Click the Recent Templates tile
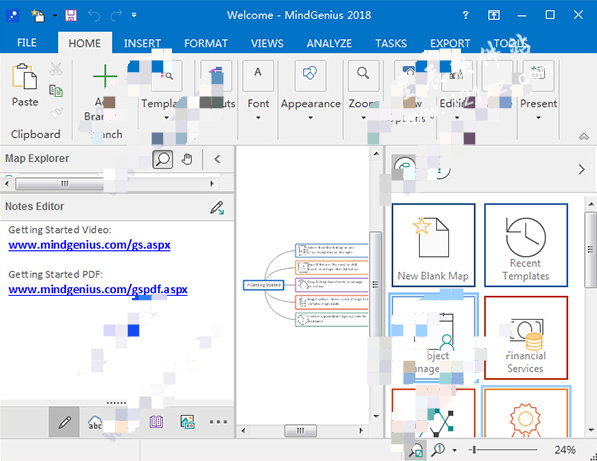The image size is (597, 461). click(526, 245)
